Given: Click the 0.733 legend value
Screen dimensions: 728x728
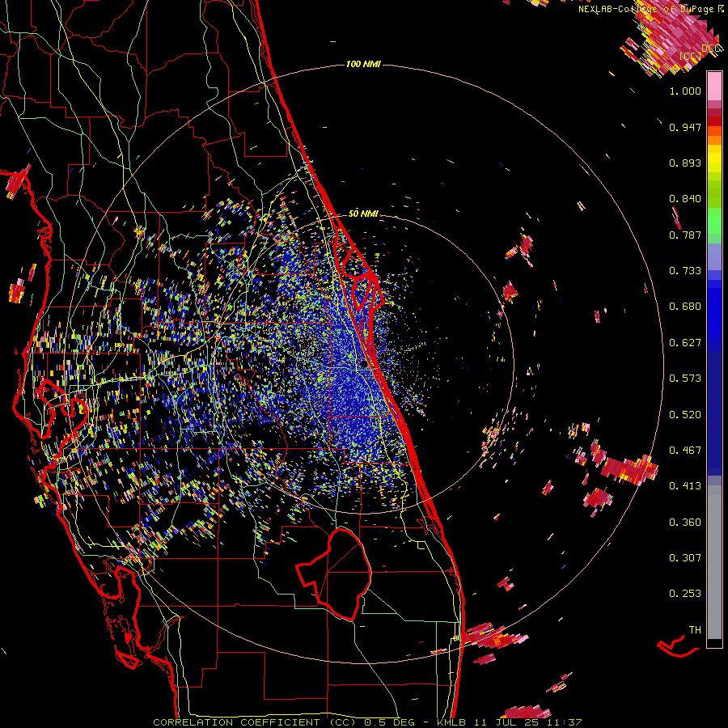Looking at the screenshot, I should coord(685,271).
